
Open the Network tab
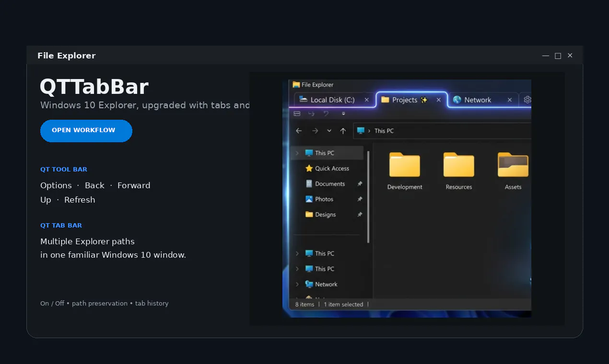(x=483, y=100)
